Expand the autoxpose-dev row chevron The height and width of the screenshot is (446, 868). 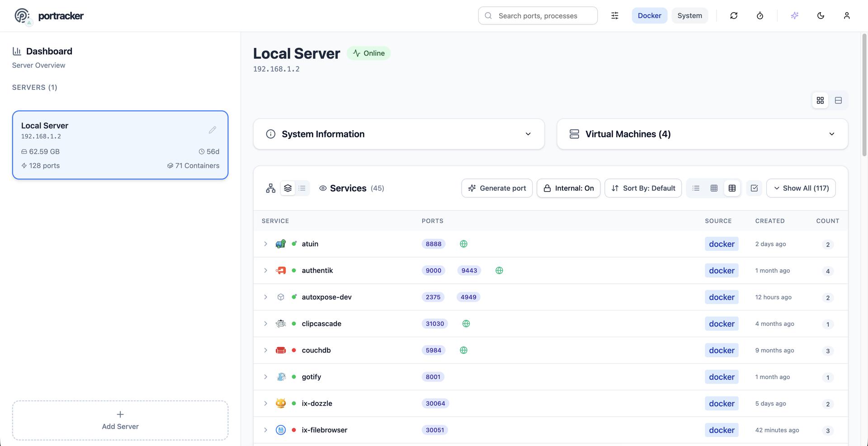point(266,297)
